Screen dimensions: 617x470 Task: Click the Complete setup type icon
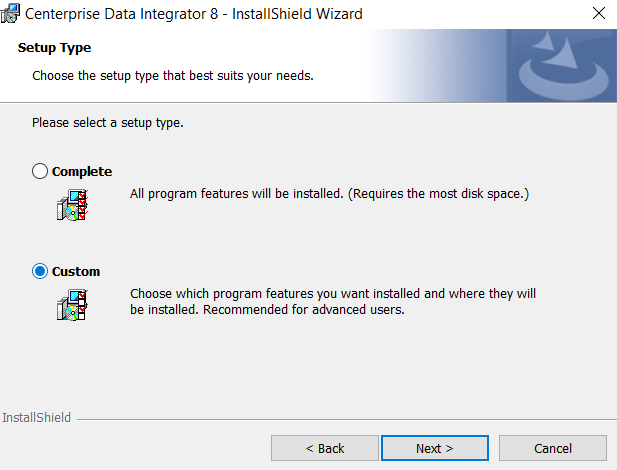pyautogui.click(x=72, y=204)
